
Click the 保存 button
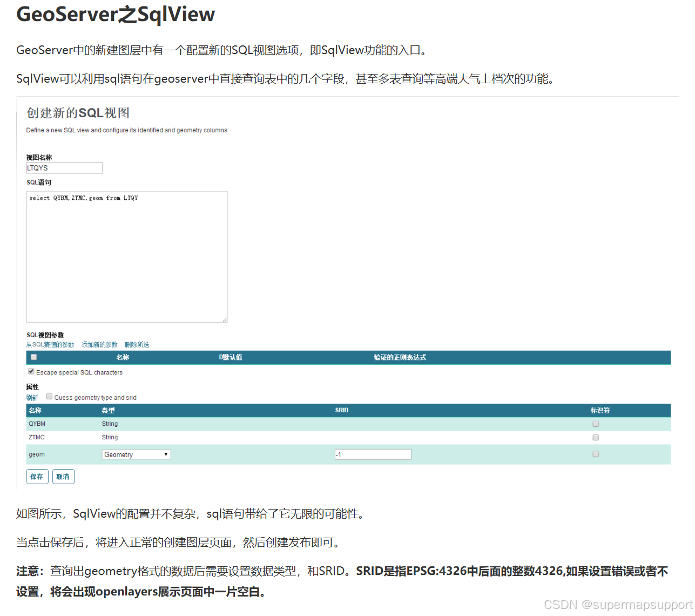click(x=37, y=477)
